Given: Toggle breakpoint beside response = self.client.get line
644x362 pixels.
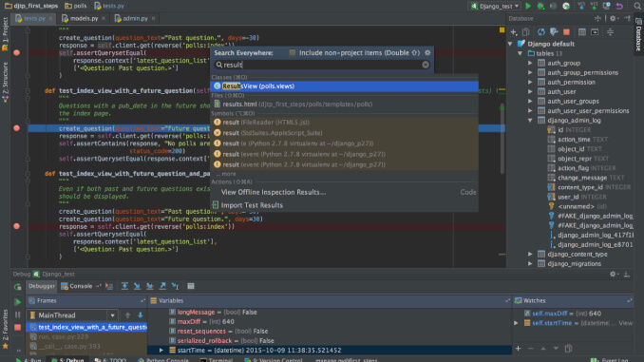Looking at the screenshot, I should click(x=16, y=226).
